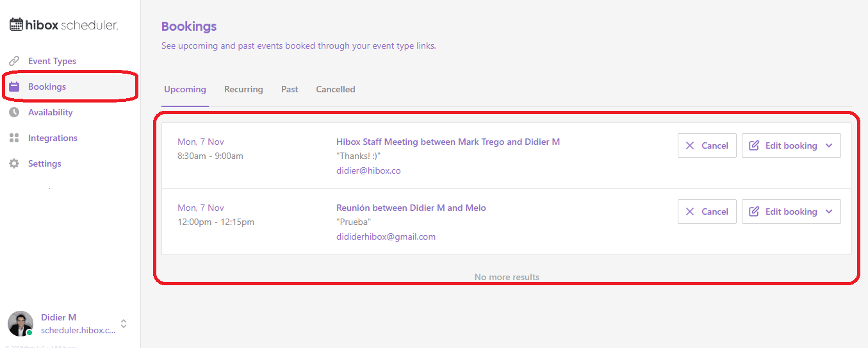Cancel the Reunión between Didier M and Melo
868x348 pixels.
pos(707,211)
